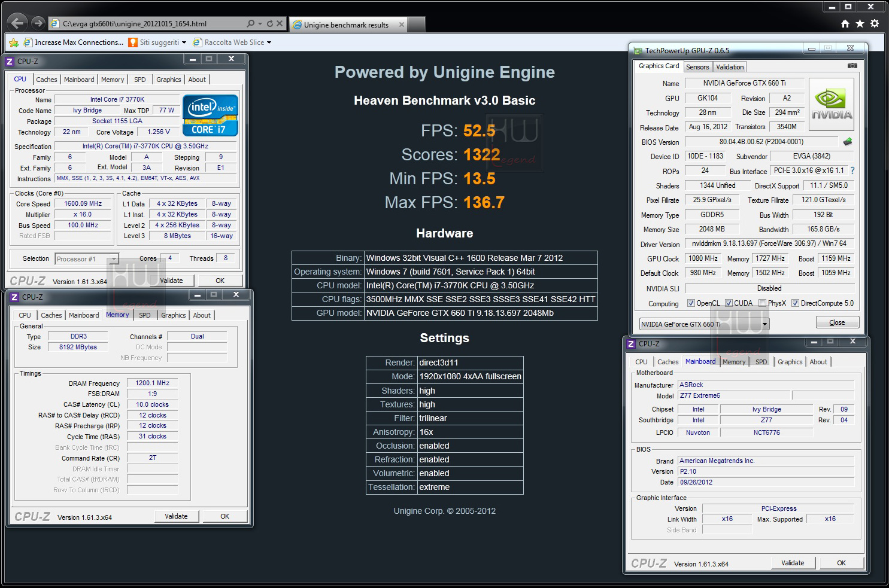Click the NVIDIA logo in GPU-Z

tap(832, 105)
